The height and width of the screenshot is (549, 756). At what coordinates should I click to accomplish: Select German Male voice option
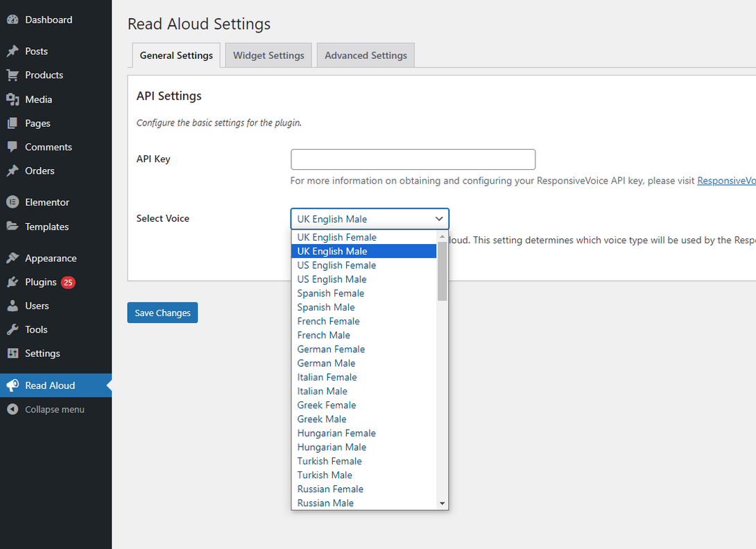(326, 363)
